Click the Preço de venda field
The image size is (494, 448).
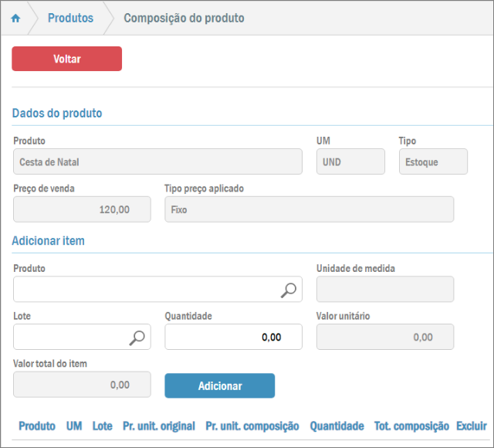pos(82,209)
